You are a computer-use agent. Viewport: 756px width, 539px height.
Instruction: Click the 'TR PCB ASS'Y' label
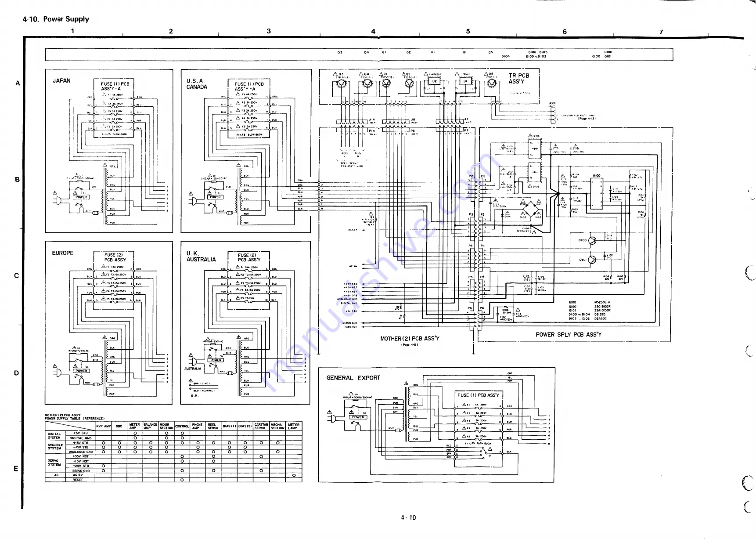tap(519, 78)
